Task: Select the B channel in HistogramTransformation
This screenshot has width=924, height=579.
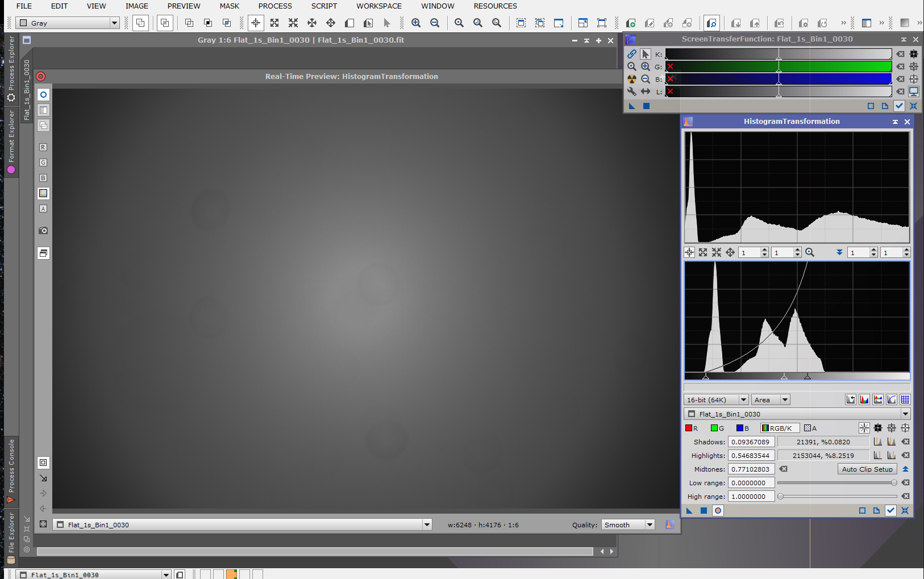Action: 743,428
